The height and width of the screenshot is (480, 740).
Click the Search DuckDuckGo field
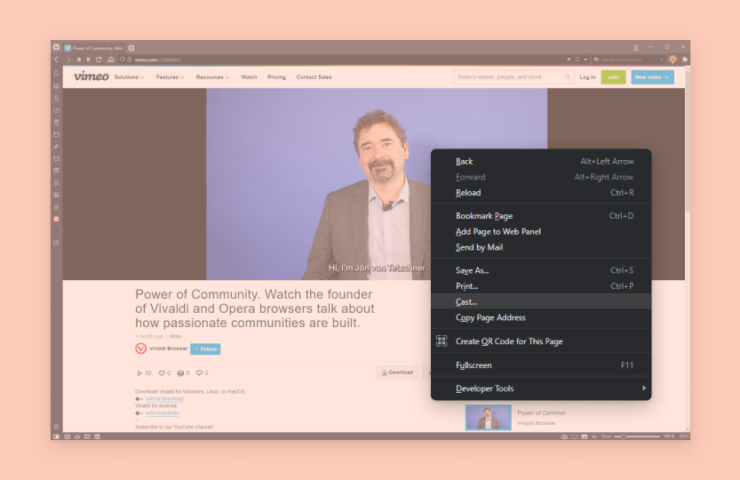coord(628,59)
